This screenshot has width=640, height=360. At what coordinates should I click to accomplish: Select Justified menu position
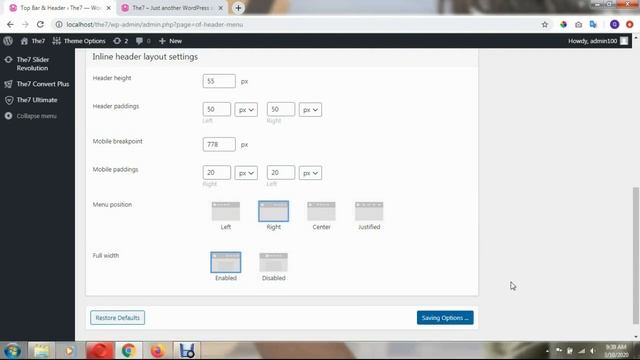point(369,211)
